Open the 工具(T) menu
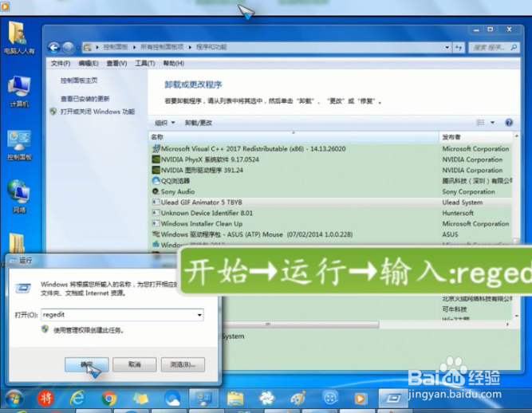 point(145,64)
